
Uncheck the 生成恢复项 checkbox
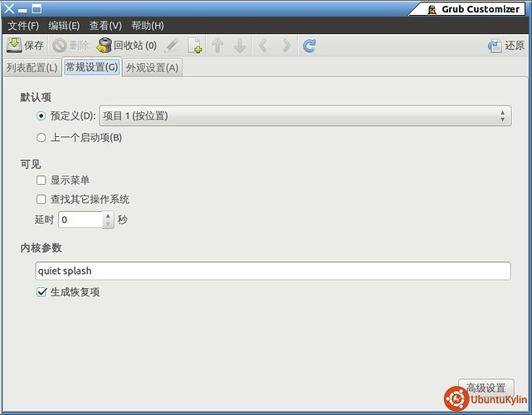(41, 292)
